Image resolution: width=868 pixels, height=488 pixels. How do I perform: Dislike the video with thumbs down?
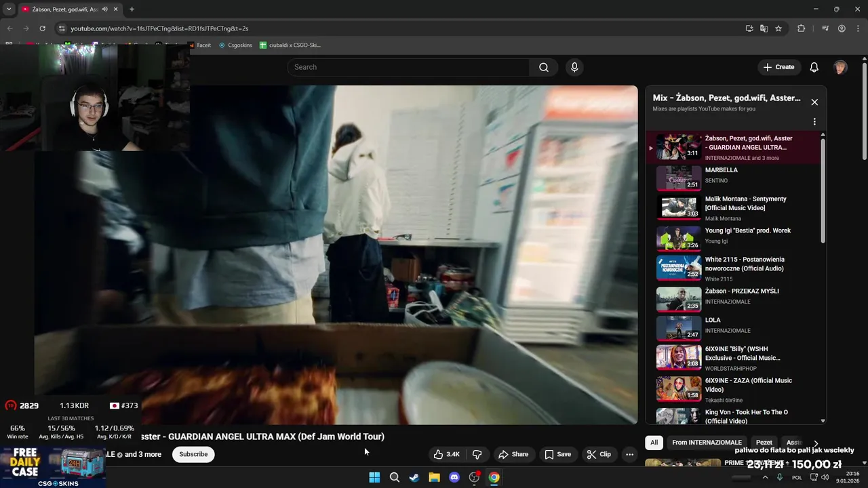point(477,454)
